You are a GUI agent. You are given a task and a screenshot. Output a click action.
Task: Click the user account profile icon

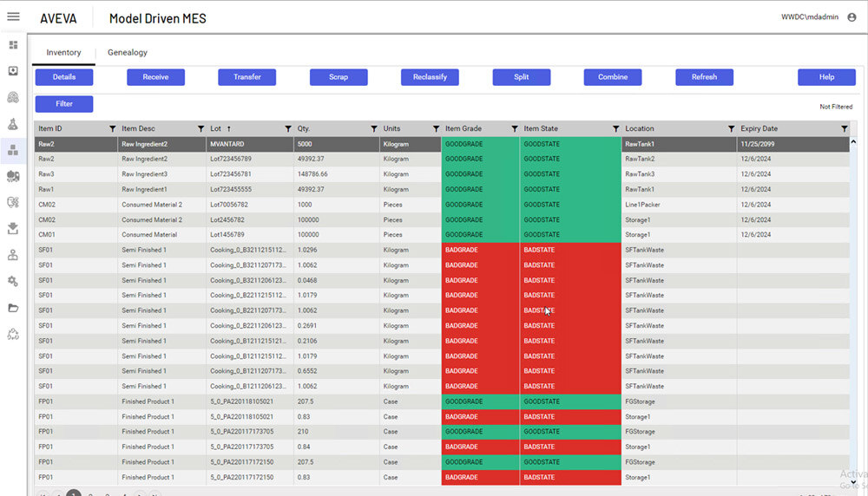852,17
